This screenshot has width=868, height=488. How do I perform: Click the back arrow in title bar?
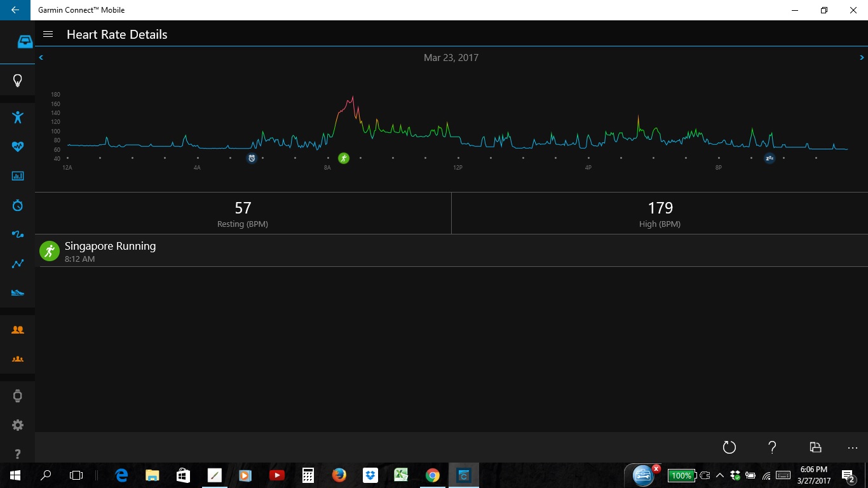15,10
